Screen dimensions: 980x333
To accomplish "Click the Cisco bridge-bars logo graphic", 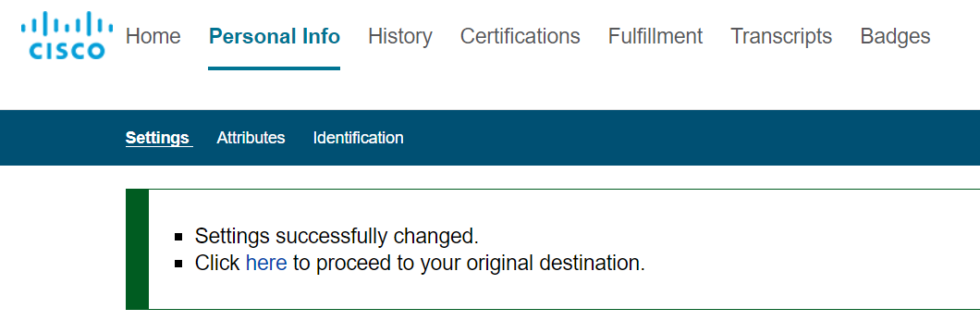I will click(x=67, y=24).
